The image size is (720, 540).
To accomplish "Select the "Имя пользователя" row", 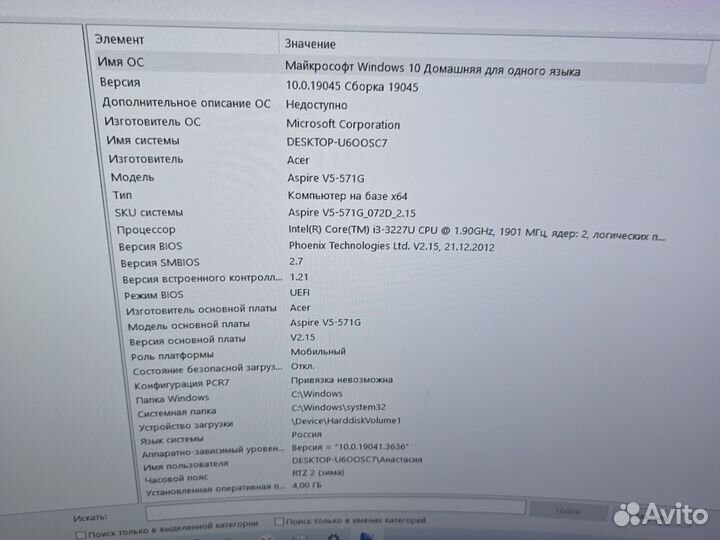I will 185,464.
